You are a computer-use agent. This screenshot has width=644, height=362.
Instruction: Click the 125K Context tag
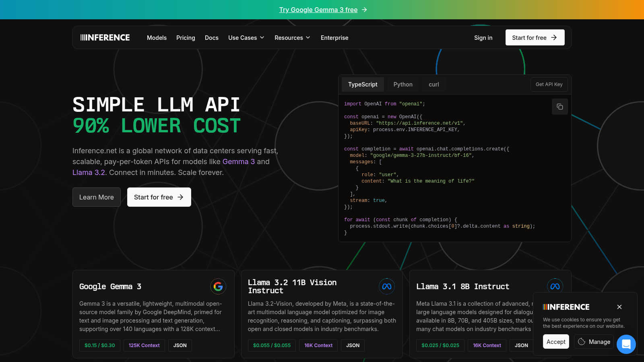(144, 346)
